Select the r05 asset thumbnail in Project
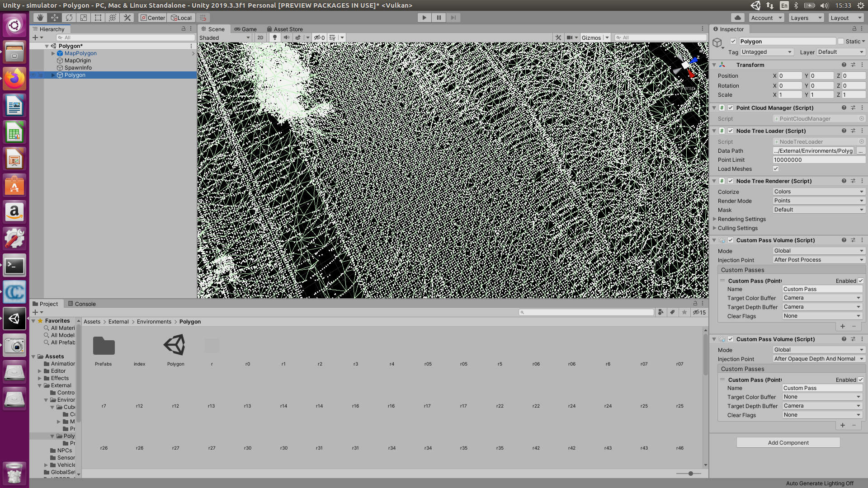The height and width of the screenshot is (488, 868). tap(427, 346)
